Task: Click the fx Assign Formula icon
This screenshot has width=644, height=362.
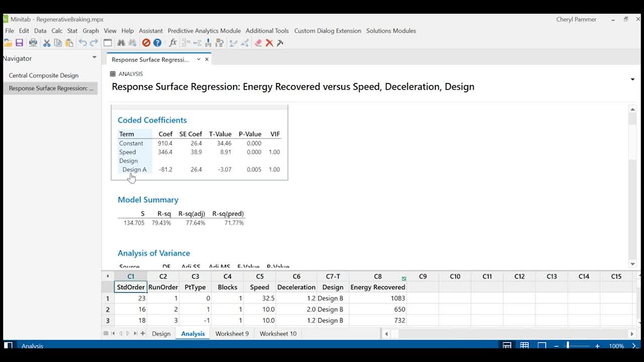Action: coord(173,43)
